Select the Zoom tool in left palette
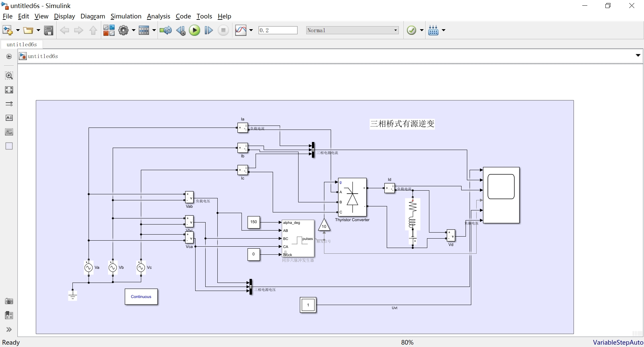Viewport: 644px width, 347px height. [9, 76]
